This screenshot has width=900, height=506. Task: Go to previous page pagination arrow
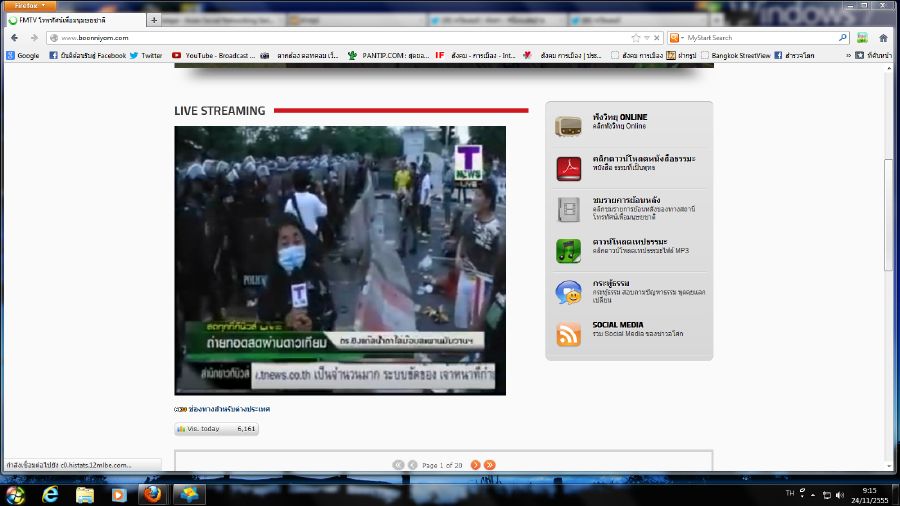(412, 465)
